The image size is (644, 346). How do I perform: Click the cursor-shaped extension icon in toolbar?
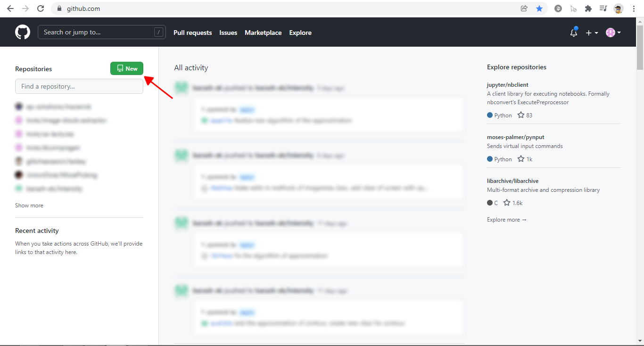[x=573, y=8]
